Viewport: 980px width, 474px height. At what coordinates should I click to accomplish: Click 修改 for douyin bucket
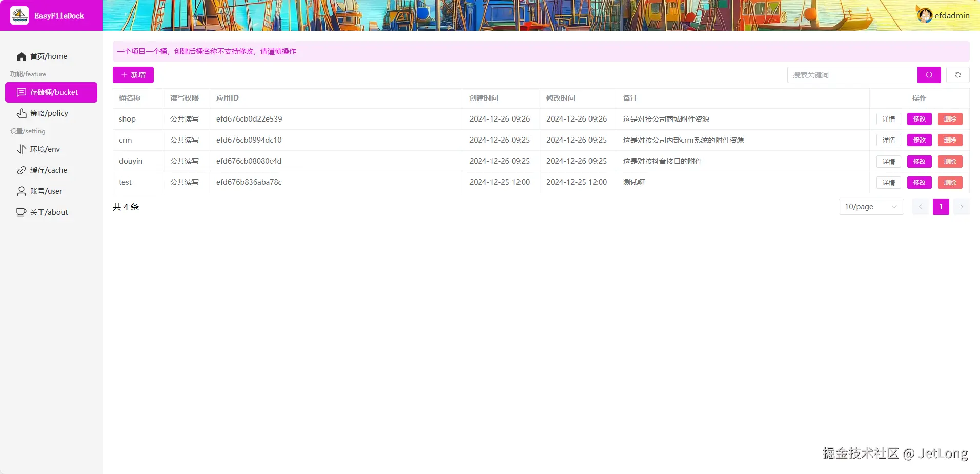pos(920,162)
